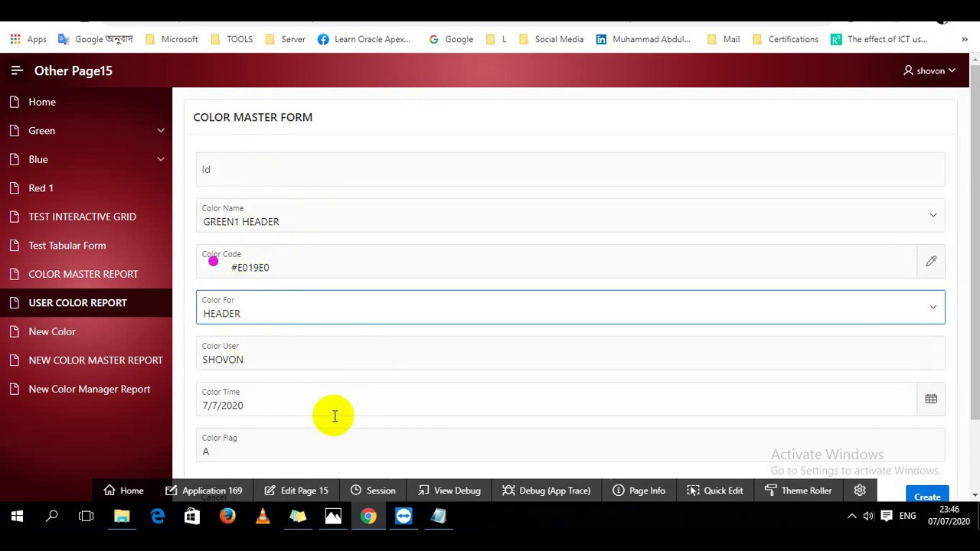Image resolution: width=980 pixels, height=551 pixels.
Task: Click the Id input field
Action: (x=570, y=169)
